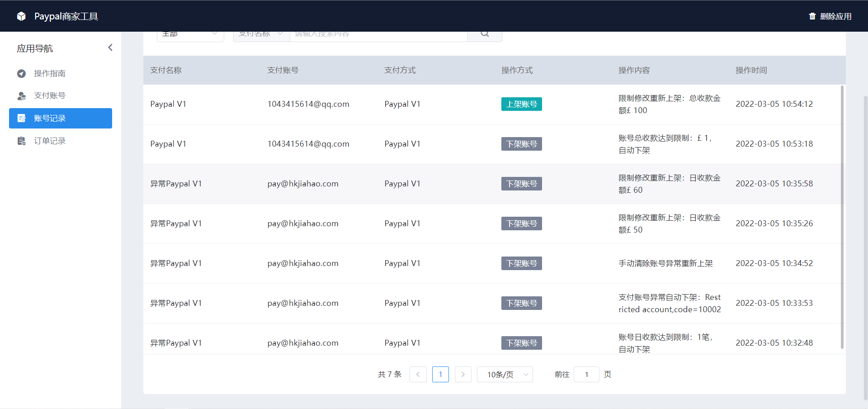Image resolution: width=868 pixels, height=409 pixels.
Task: Select 账号记录 in the sidebar
Action: tap(61, 118)
